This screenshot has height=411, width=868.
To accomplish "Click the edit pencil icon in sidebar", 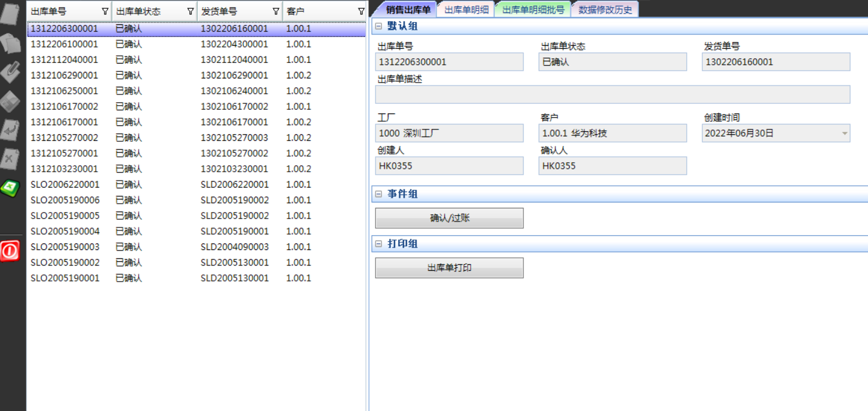I will [x=10, y=71].
